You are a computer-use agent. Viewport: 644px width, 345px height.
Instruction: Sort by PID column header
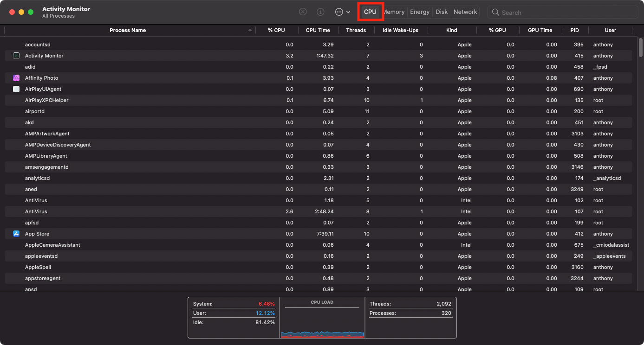pyautogui.click(x=574, y=30)
